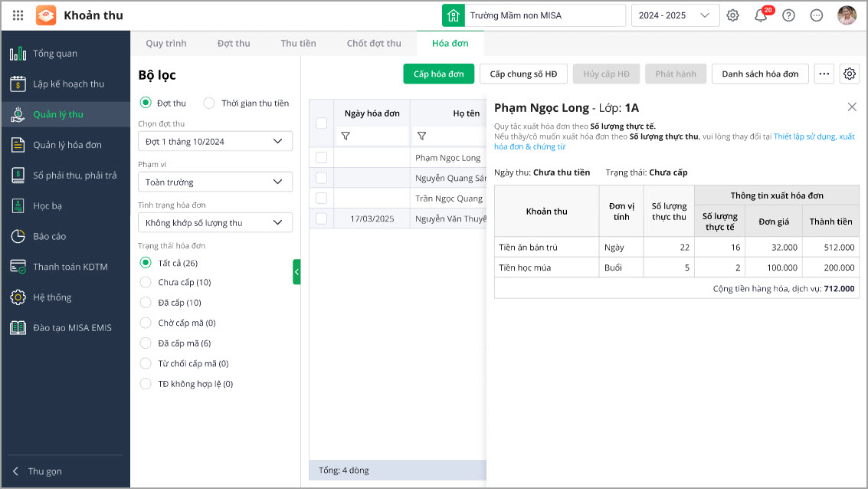Screen dimensions: 868x489
Task: Open the Phạm vi Toàn trường dropdown
Action: point(215,182)
